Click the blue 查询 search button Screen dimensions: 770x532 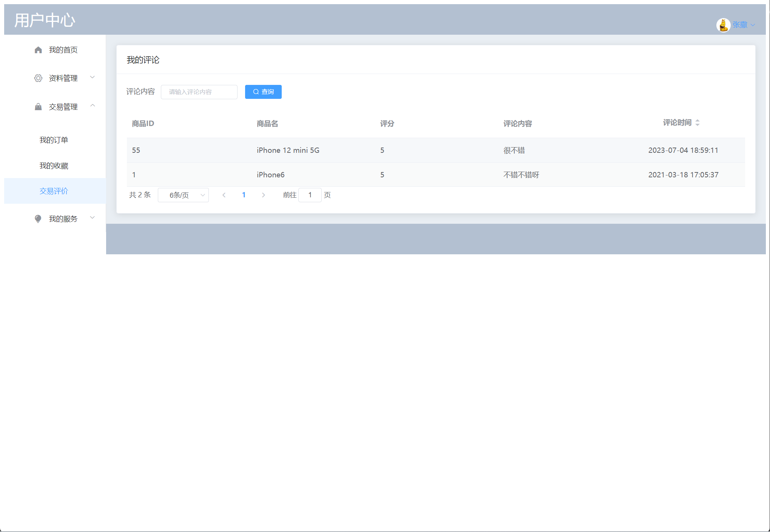(x=263, y=92)
